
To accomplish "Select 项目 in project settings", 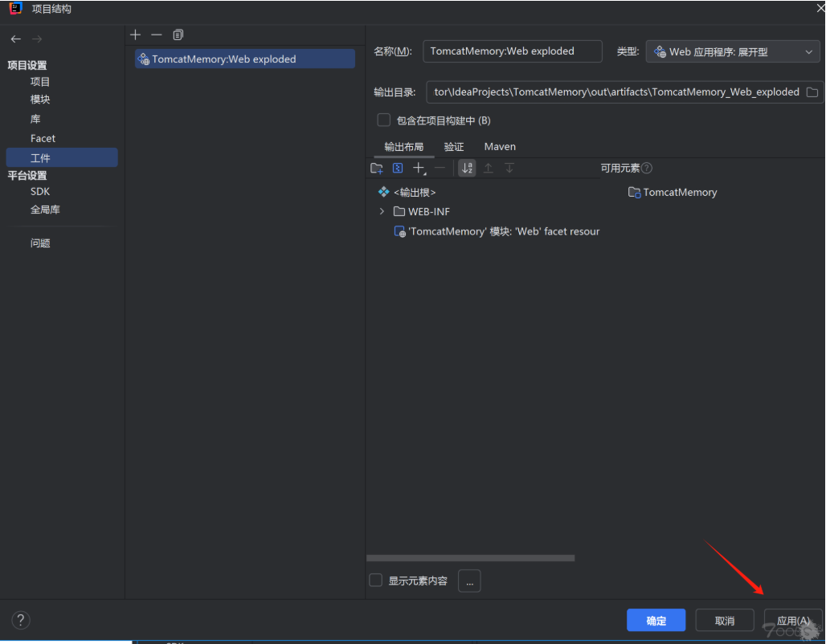I will pyautogui.click(x=40, y=82).
